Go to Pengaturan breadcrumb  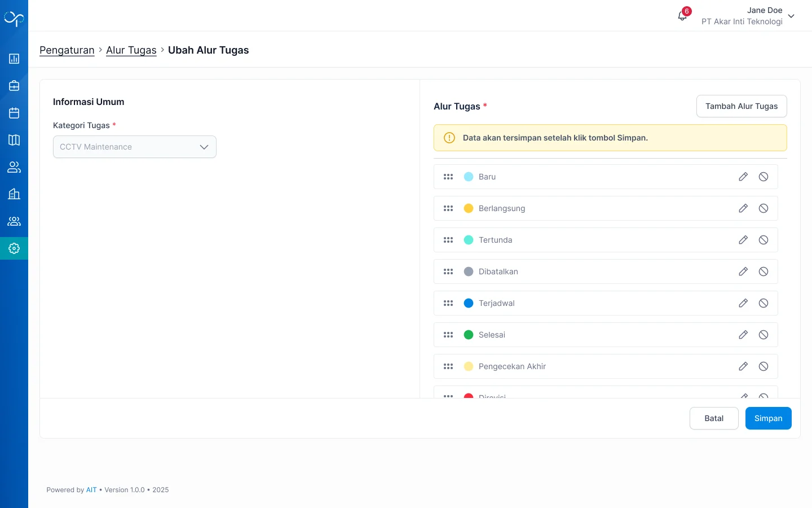(67, 50)
